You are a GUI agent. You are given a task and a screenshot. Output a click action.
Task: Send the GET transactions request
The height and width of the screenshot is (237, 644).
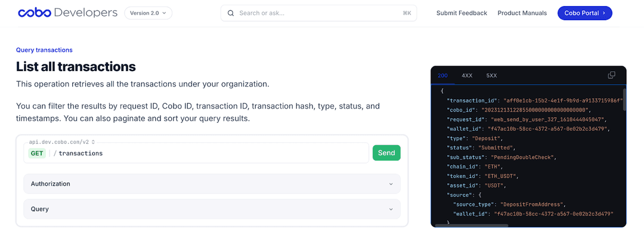click(x=386, y=153)
